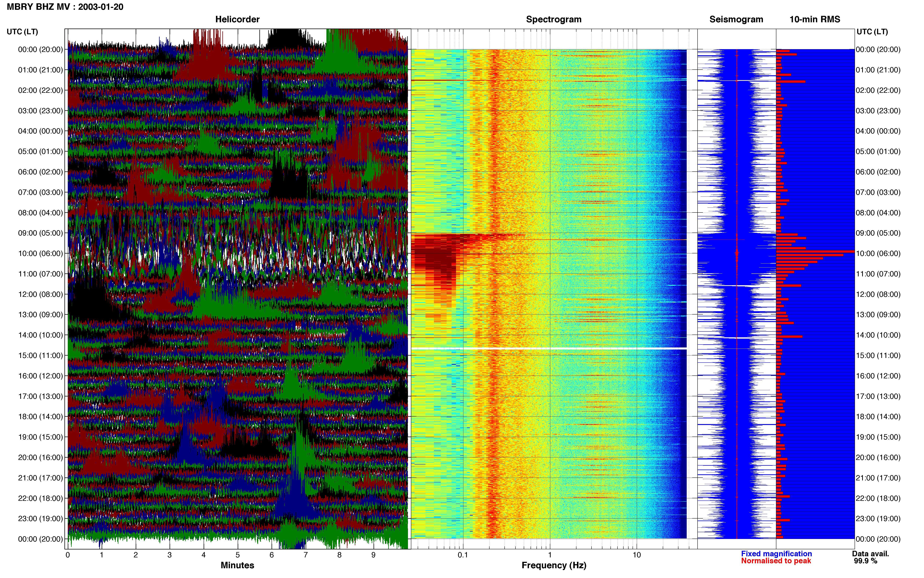Click the '9' tick on Minutes axis

tap(373, 555)
